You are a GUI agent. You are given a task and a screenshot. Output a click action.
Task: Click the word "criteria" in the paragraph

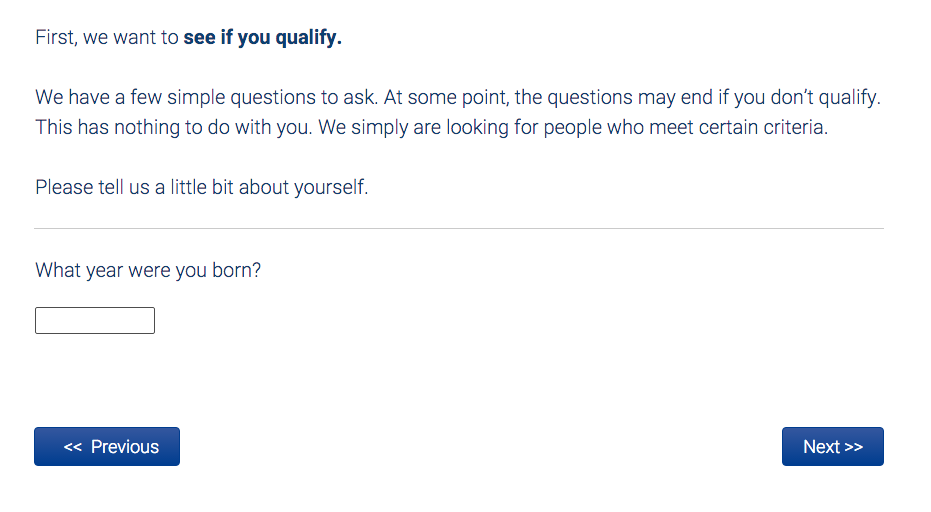click(796, 129)
